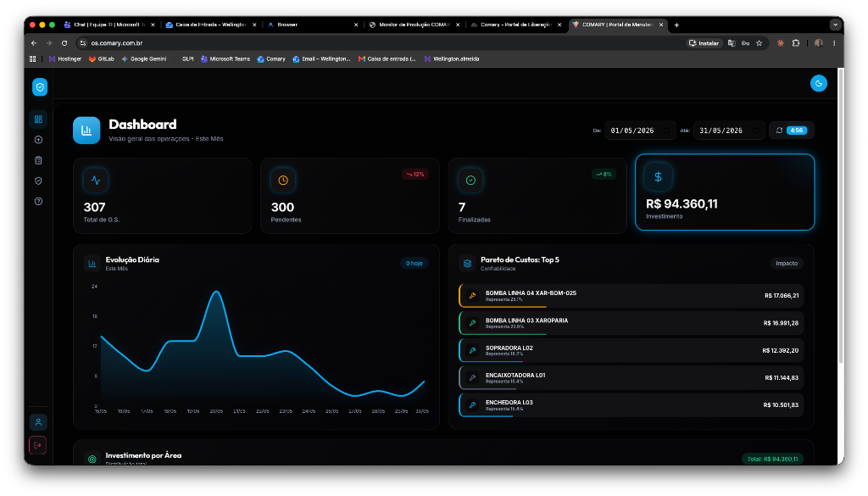Go back with the browser back arrow

tap(34, 43)
